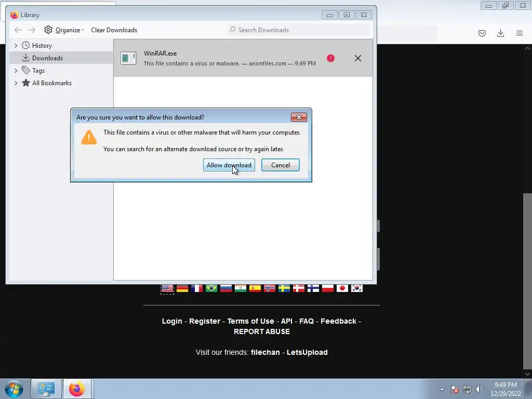Open Firefox hamburger menu

(x=520, y=33)
